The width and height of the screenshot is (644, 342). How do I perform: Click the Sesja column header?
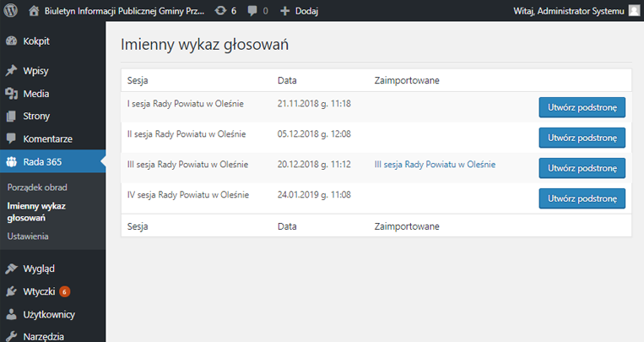coord(138,80)
